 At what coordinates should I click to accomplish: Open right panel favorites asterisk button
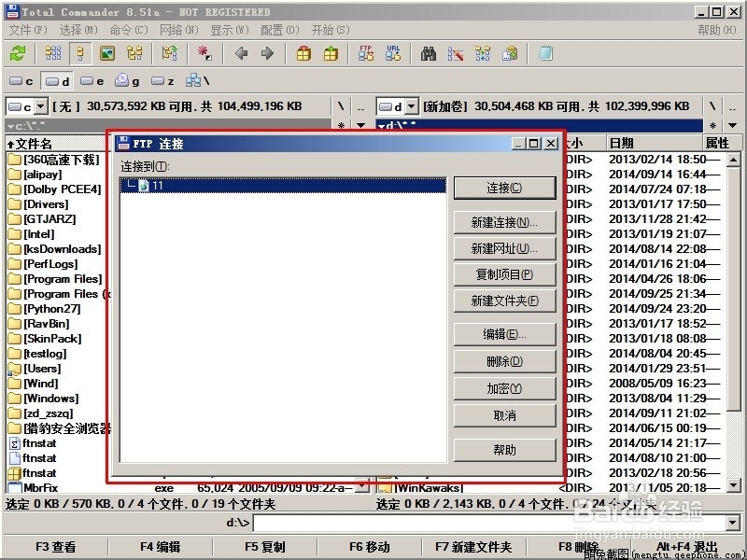[x=712, y=126]
